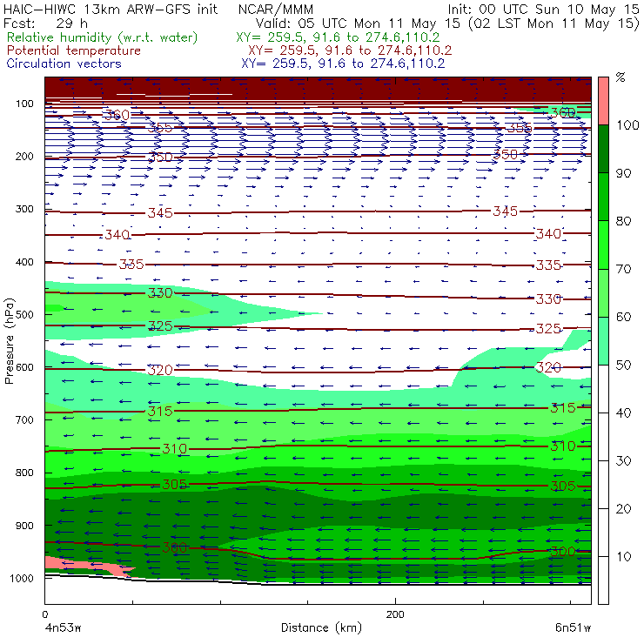Click the left-hand '345' potential temperature contour label
The image size is (644, 644).
(160, 212)
